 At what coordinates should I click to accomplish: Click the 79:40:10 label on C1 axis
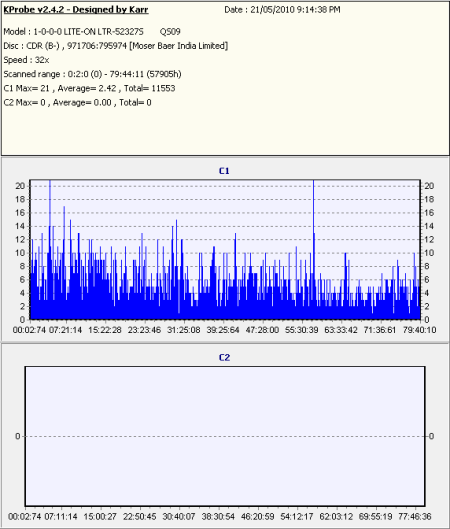tap(420, 330)
